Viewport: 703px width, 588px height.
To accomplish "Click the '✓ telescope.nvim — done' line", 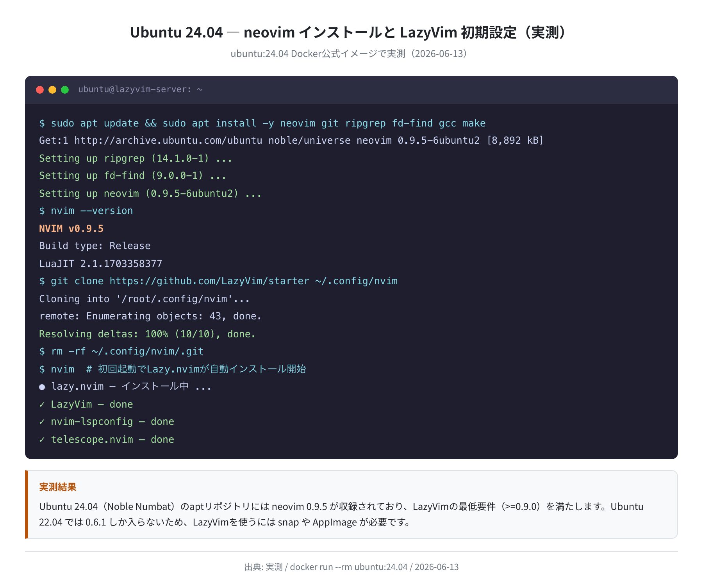I will (x=107, y=439).
